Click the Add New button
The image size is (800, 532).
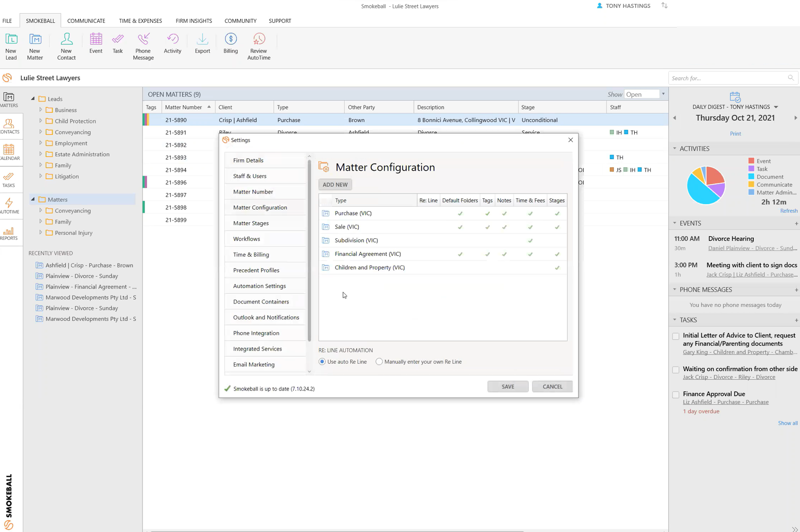click(x=335, y=185)
